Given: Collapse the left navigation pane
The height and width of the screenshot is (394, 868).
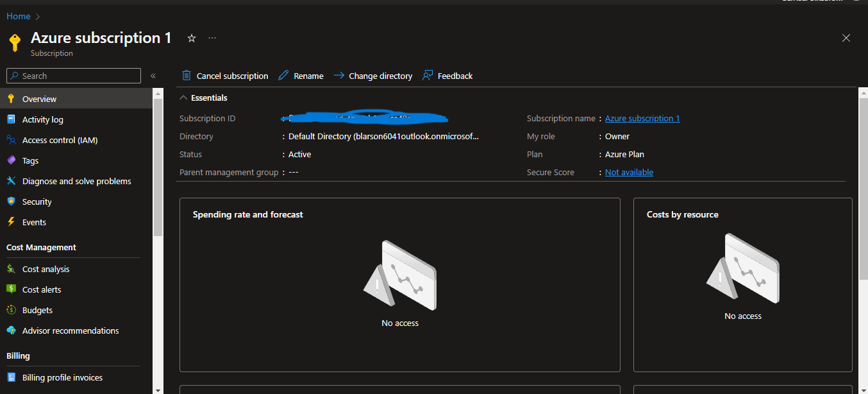Looking at the screenshot, I should (153, 75).
